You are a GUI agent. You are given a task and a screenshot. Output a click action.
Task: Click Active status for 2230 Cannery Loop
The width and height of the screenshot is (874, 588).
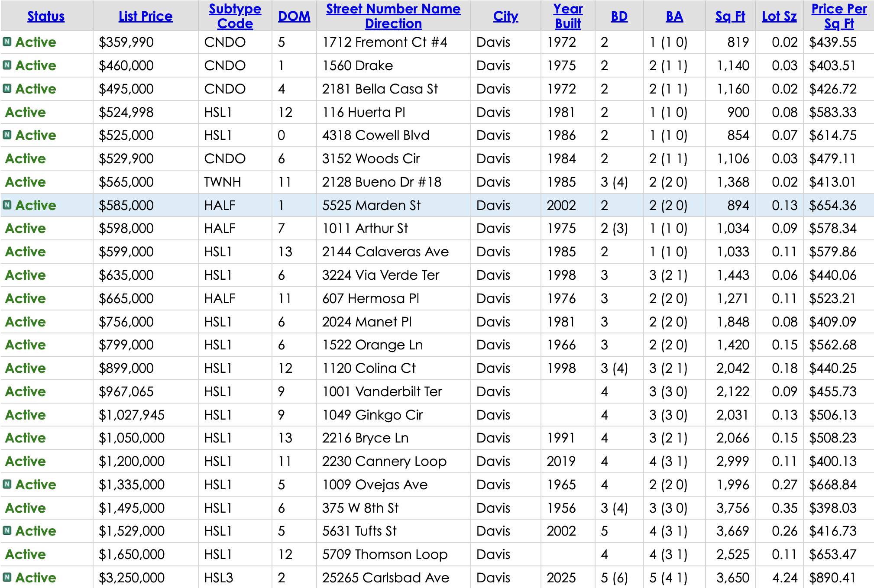click(26, 461)
